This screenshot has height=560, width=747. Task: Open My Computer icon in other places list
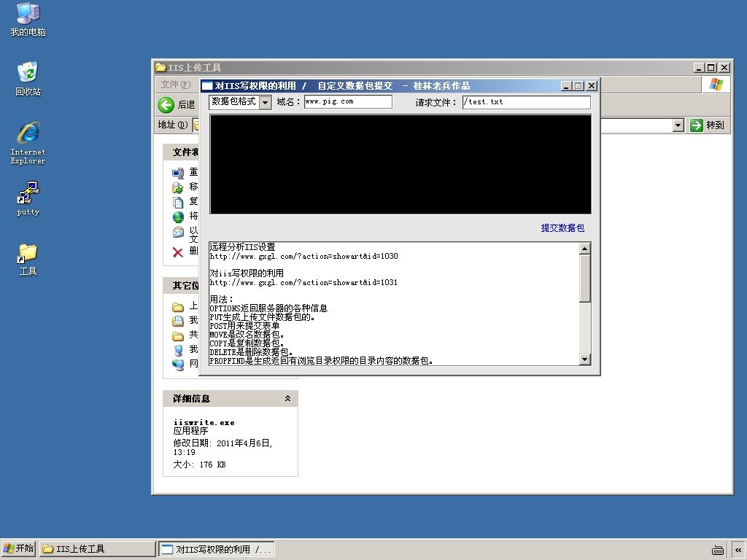[x=178, y=351]
